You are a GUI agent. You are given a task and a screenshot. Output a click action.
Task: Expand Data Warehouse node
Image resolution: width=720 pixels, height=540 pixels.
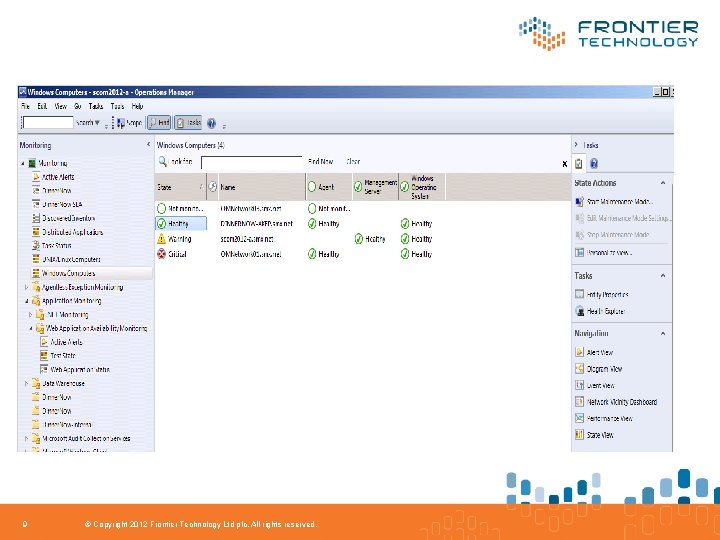pyautogui.click(x=26, y=383)
